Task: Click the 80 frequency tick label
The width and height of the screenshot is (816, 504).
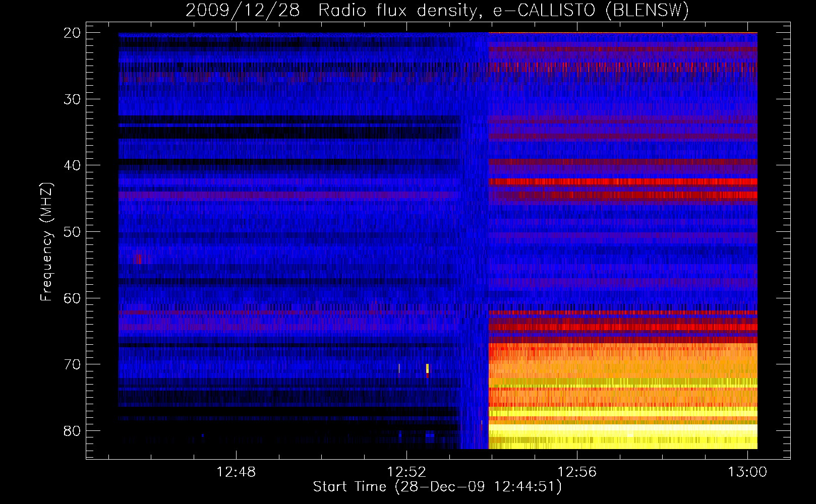Action: coord(72,431)
